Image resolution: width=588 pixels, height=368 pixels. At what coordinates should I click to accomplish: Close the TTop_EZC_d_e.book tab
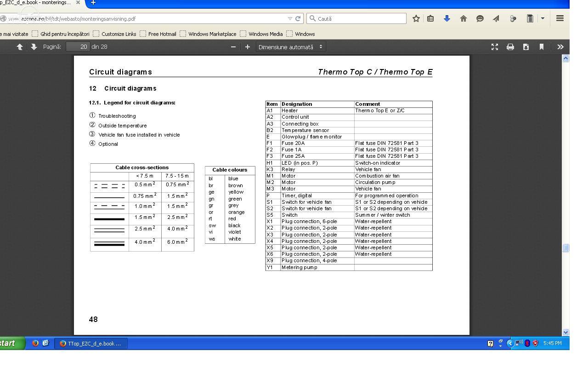pos(78,2)
